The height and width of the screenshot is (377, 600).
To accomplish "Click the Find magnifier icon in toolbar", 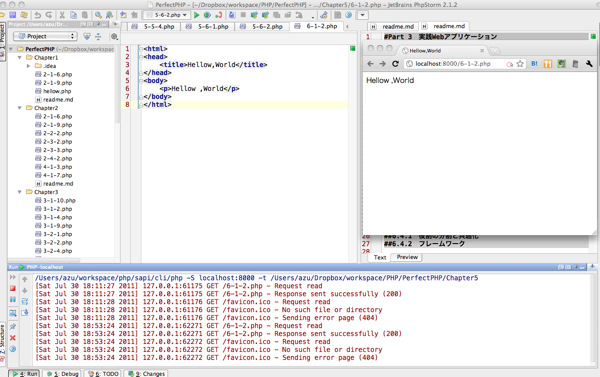I will pos(98,15).
